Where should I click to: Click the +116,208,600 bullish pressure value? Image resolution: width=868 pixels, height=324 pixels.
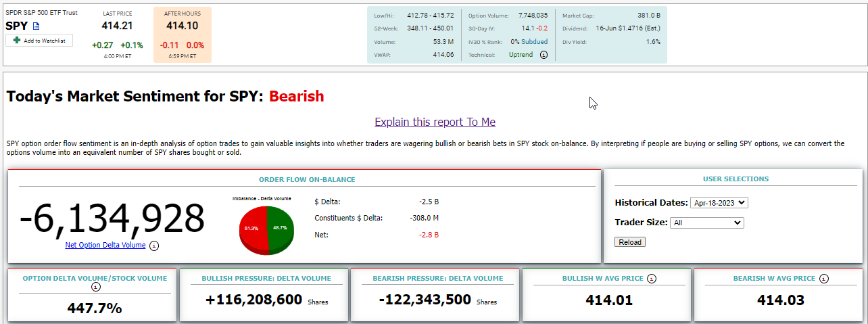(x=254, y=300)
